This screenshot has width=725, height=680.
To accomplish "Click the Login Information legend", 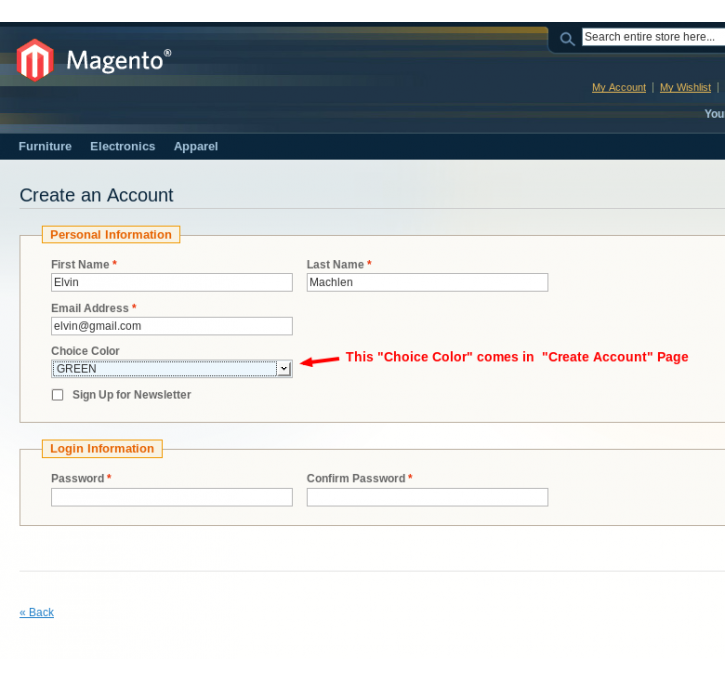I will pyautogui.click(x=102, y=448).
